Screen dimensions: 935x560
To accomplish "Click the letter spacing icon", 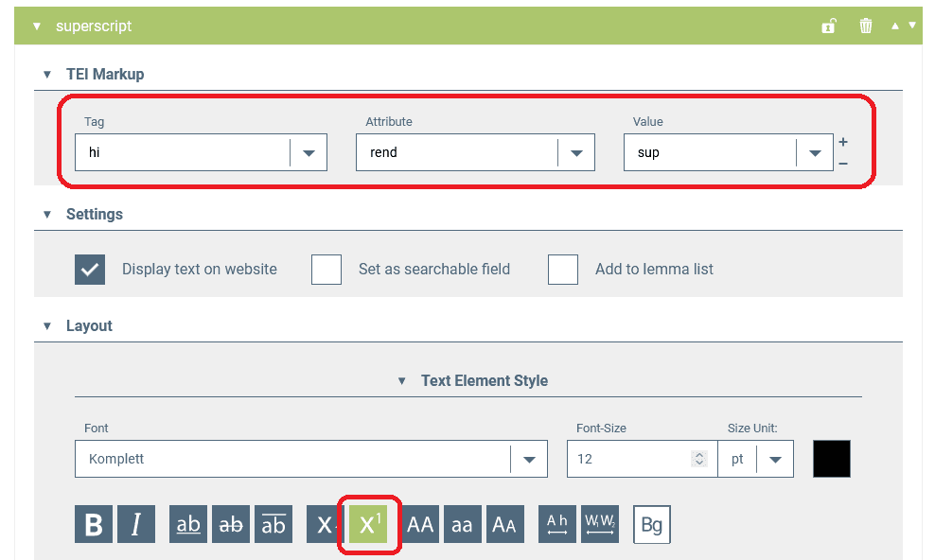I will pos(557,524).
